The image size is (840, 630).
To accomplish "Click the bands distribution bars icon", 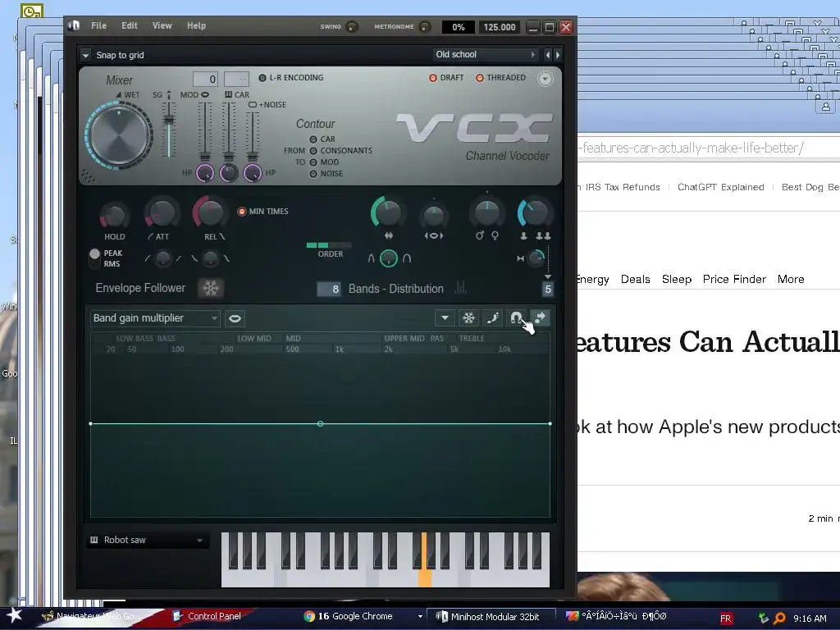I will click(x=461, y=288).
